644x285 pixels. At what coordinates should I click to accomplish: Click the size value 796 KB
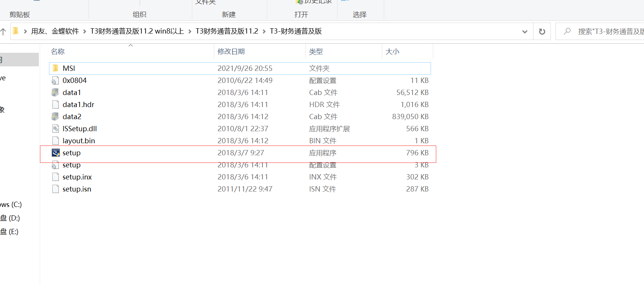[417, 153]
